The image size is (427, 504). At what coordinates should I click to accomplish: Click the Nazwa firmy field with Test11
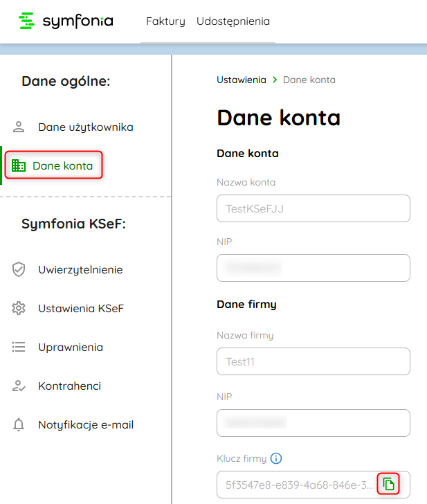313,361
